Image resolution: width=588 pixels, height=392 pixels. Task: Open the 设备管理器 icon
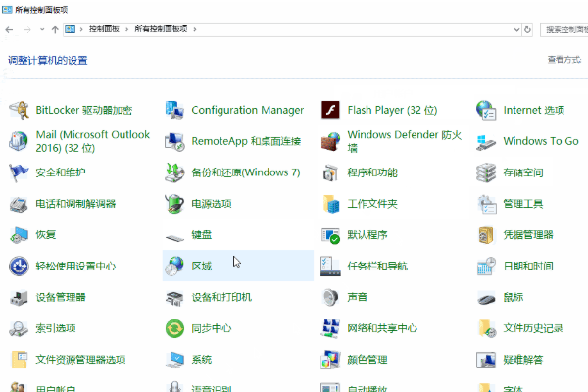(19, 298)
